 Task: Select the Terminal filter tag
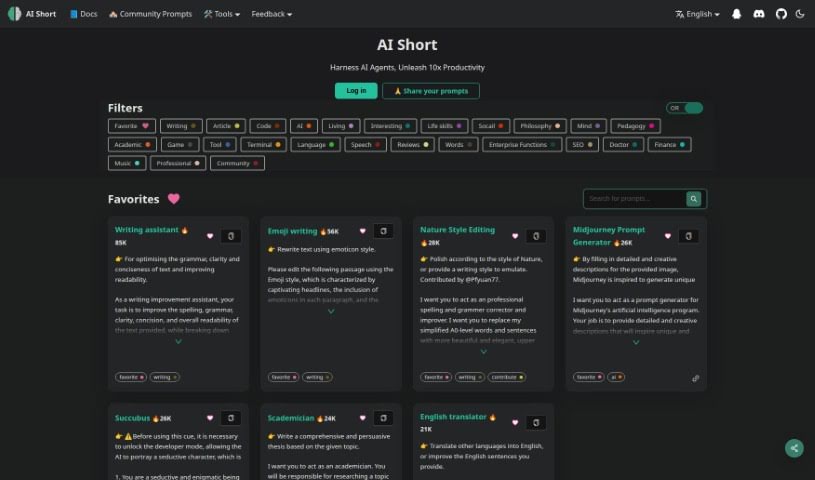[264, 145]
